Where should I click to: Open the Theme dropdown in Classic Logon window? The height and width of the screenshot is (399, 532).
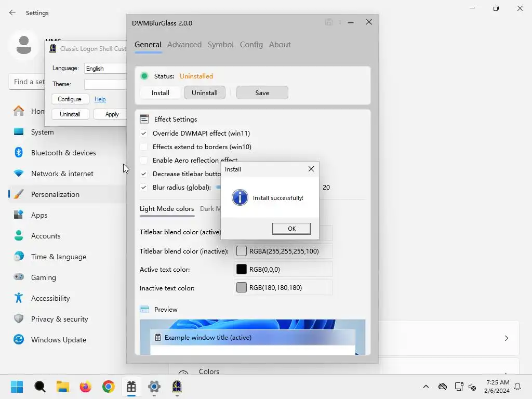105,84
